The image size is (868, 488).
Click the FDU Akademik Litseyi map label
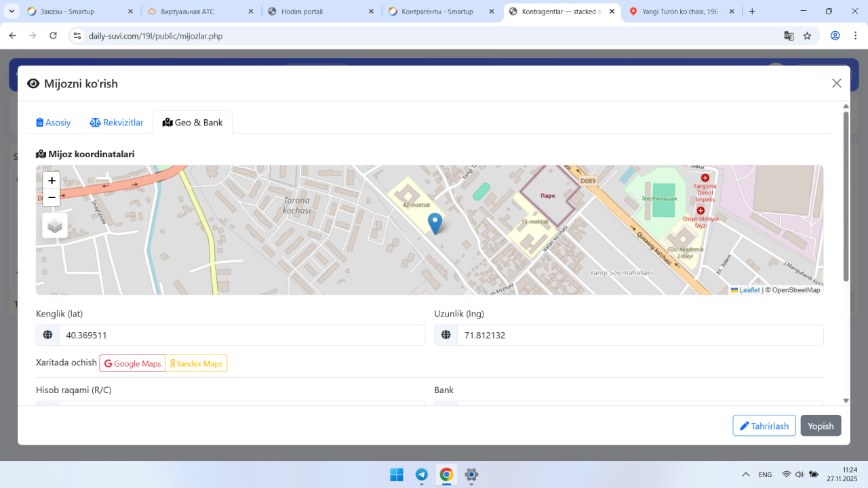[686, 253]
